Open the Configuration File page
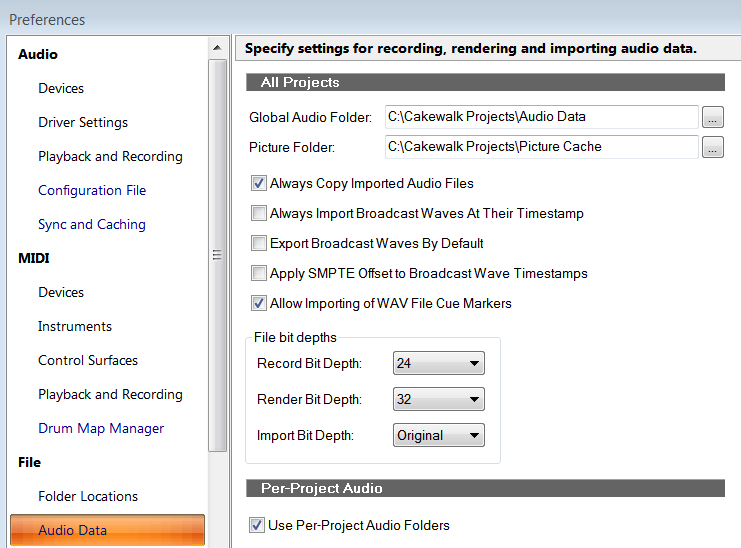 click(92, 191)
